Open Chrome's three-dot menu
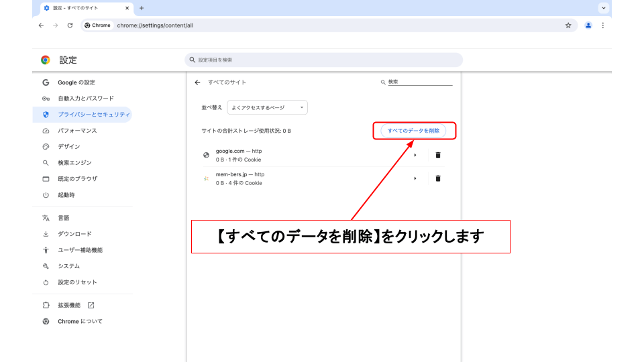644x362 pixels. [x=602, y=25]
